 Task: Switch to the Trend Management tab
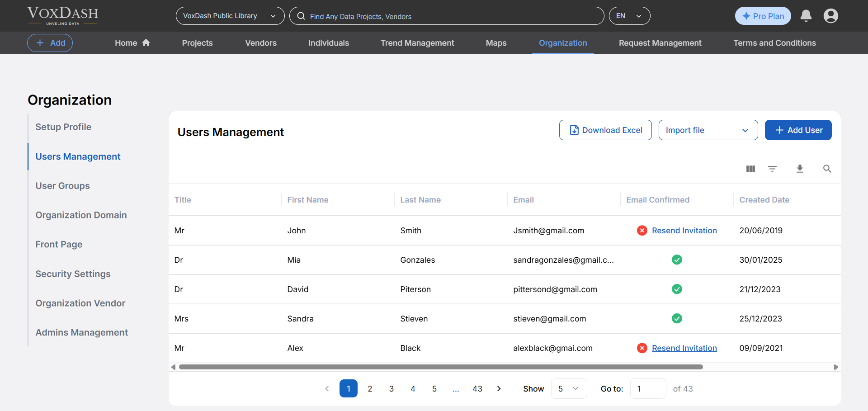coord(417,43)
